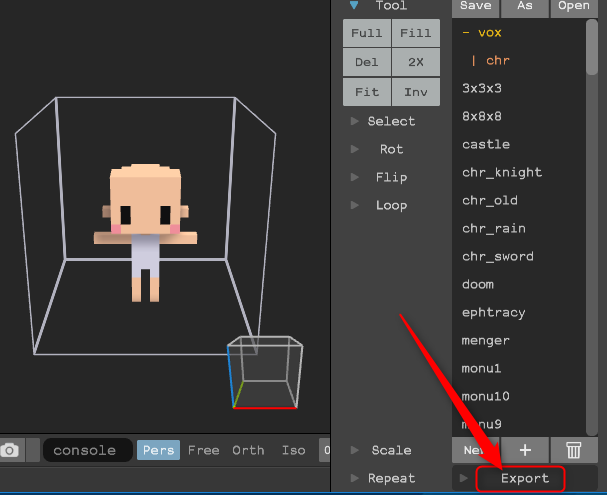Click the Fit tool button

pos(367,92)
